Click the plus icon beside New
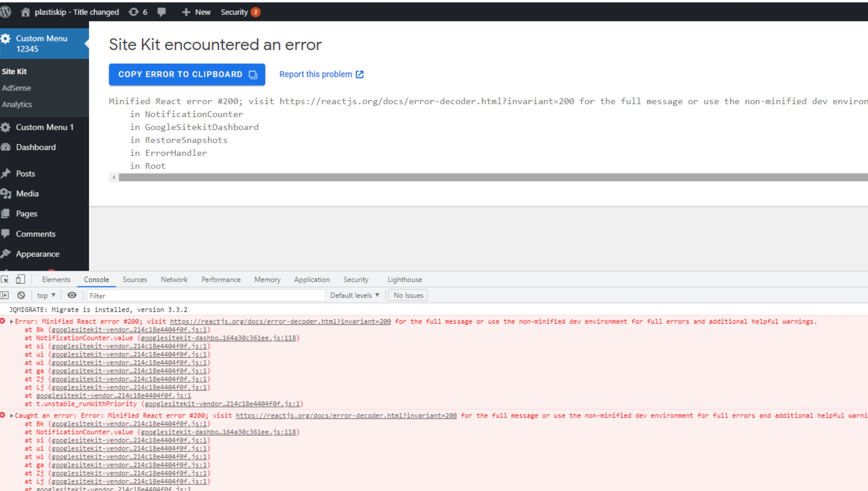 pos(186,12)
